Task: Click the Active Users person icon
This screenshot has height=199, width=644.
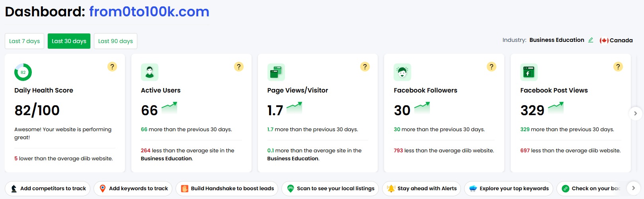Action: 150,72
